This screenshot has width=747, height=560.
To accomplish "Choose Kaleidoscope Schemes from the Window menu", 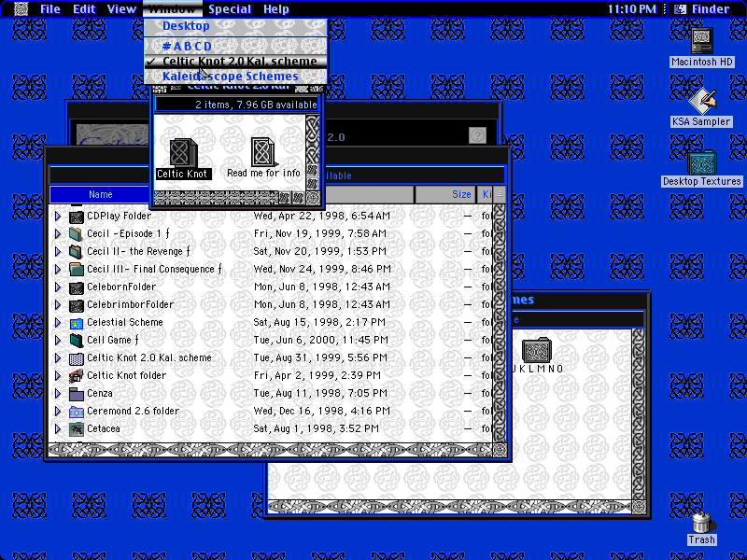I will pos(235,77).
